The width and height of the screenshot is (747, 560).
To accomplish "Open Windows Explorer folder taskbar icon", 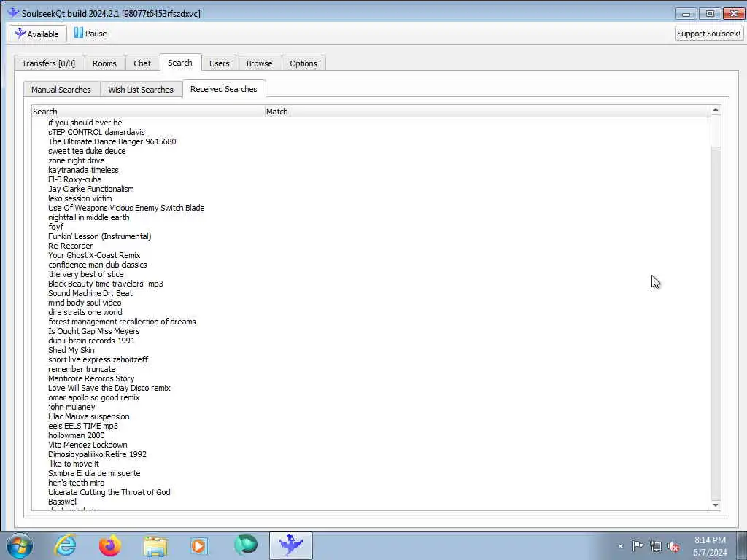I will click(x=155, y=545).
